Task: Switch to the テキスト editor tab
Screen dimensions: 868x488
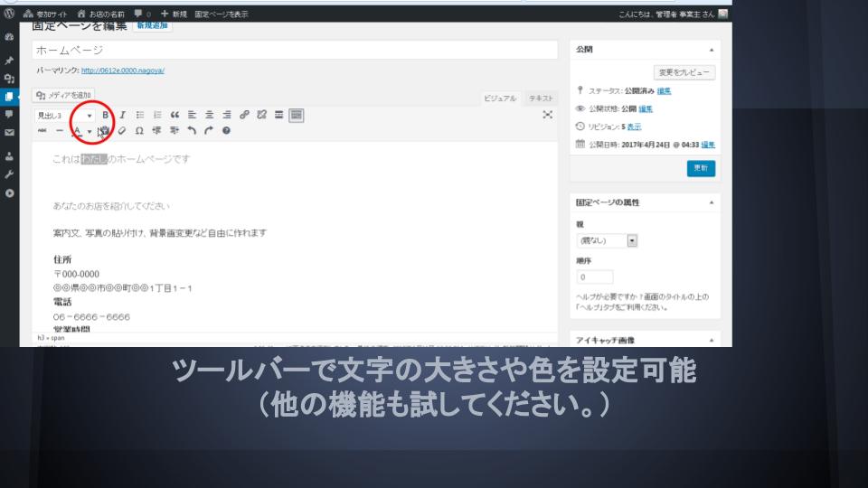Action: (542, 98)
